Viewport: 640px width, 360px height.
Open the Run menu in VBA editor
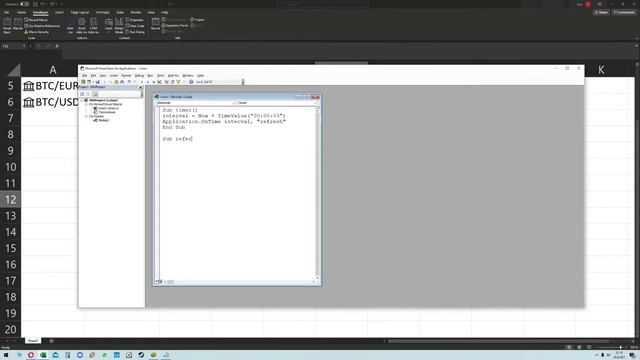(150, 76)
